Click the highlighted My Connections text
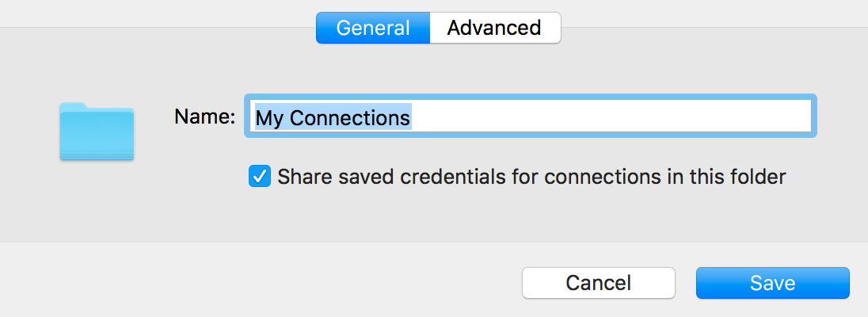 click(x=333, y=117)
